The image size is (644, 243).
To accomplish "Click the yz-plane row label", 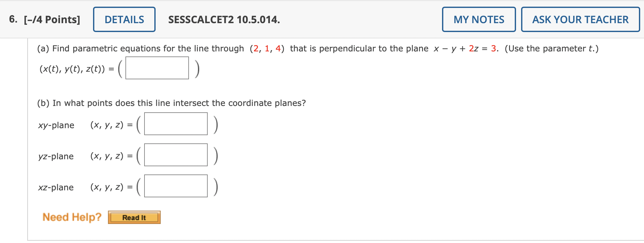I will point(56,156).
